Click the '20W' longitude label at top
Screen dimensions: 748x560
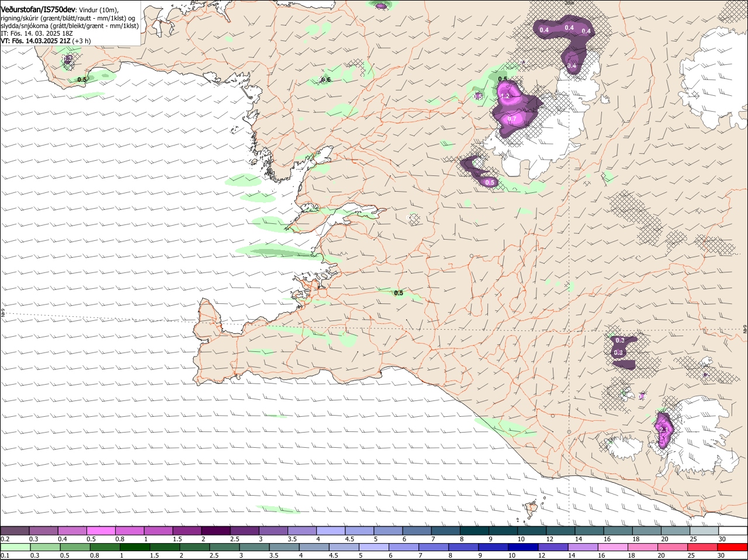tap(570, 3)
